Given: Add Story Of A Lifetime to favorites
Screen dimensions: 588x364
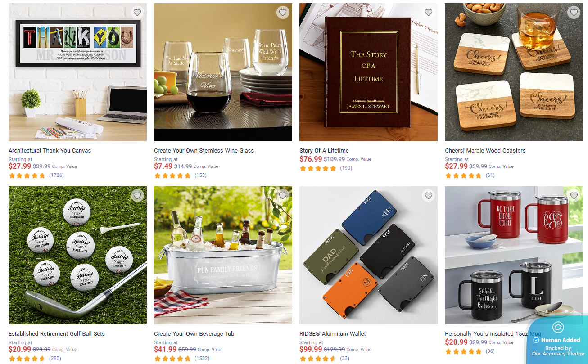Looking at the screenshot, I should pos(428,13).
